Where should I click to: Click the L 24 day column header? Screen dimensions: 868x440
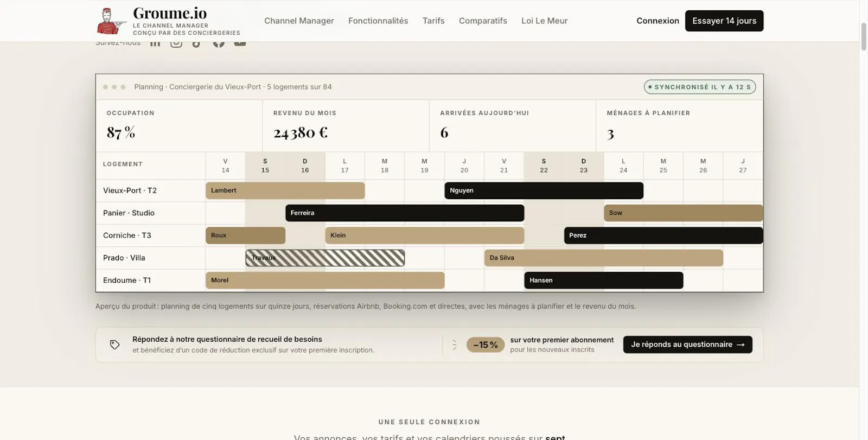pyautogui.click(x=623, y=165)
